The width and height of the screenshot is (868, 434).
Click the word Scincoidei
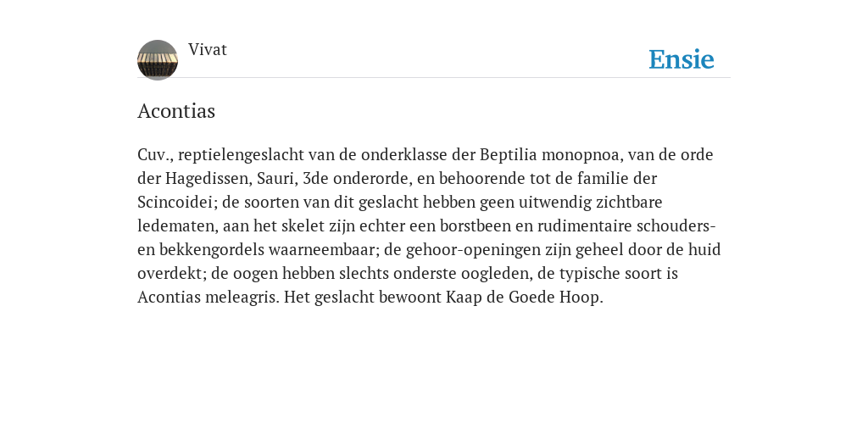175,203
